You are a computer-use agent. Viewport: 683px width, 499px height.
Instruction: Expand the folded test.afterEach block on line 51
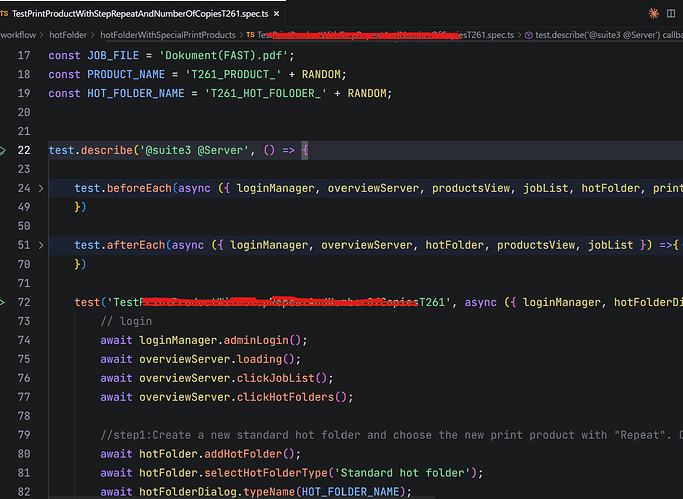point(41,246)
